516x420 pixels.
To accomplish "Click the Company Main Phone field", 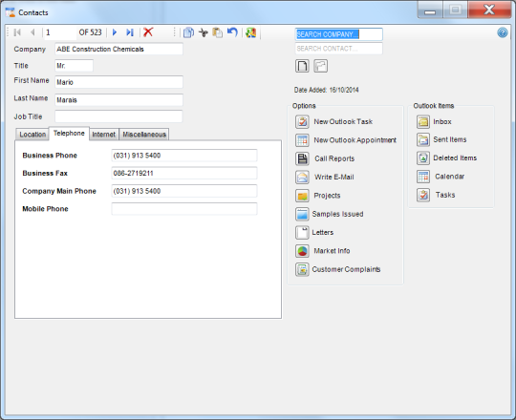I will (184, 191).
